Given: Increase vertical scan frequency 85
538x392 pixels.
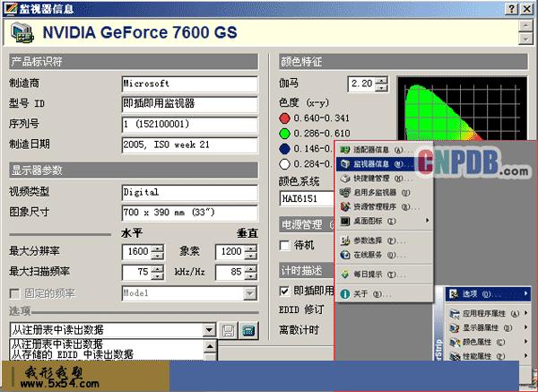Looking at the screenshot, I should pos(251,269).
